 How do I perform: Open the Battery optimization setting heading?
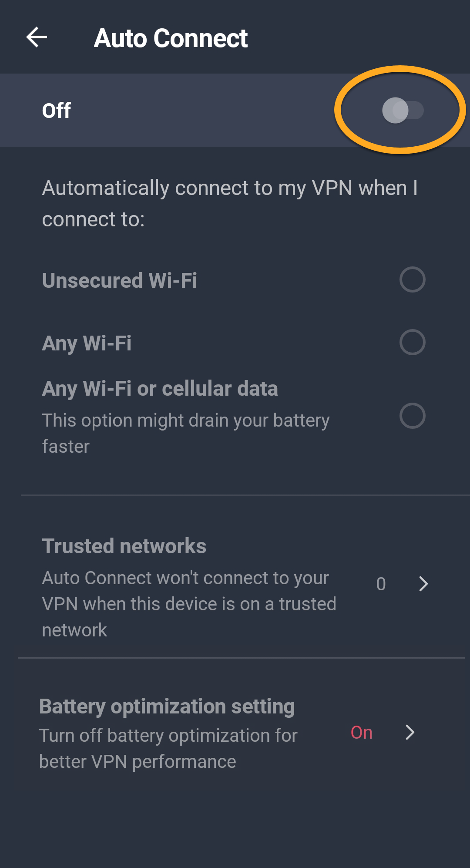coord(167,706)
